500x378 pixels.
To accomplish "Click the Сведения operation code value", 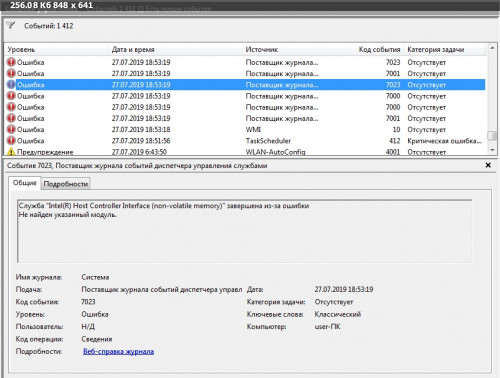I will [x=97, y=339].
